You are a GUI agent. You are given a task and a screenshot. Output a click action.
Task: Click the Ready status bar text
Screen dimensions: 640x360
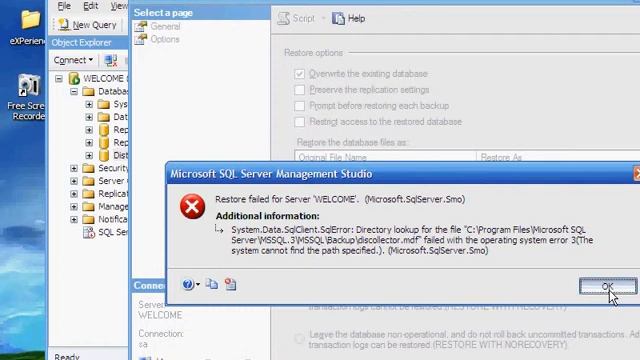coord(67,356)
